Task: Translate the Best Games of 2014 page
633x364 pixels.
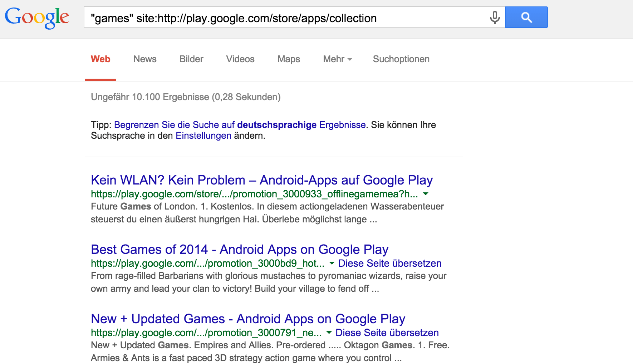Action: 390,263
